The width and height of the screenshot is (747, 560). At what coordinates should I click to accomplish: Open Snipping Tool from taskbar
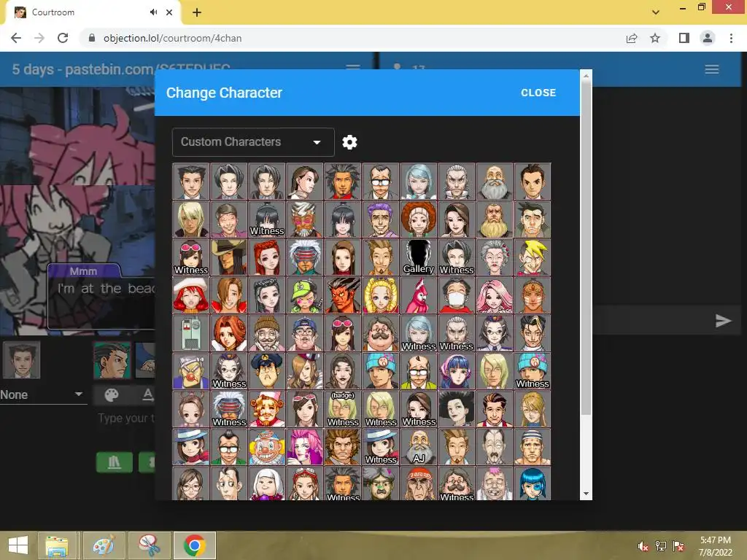149,545
